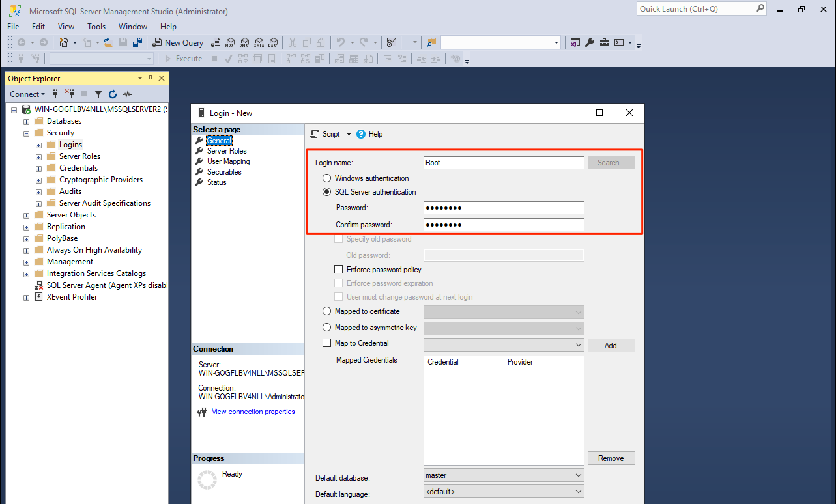Open an XMLA query from the toolbar

pyautogui.click(x=259, y=42)
